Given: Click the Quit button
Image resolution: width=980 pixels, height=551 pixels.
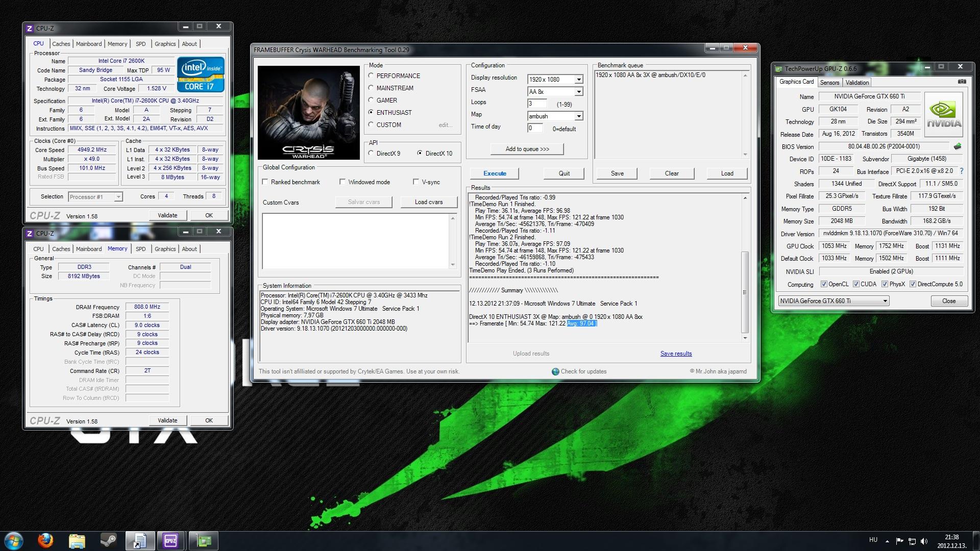Looking at the screenshot, I should (564, 173).
